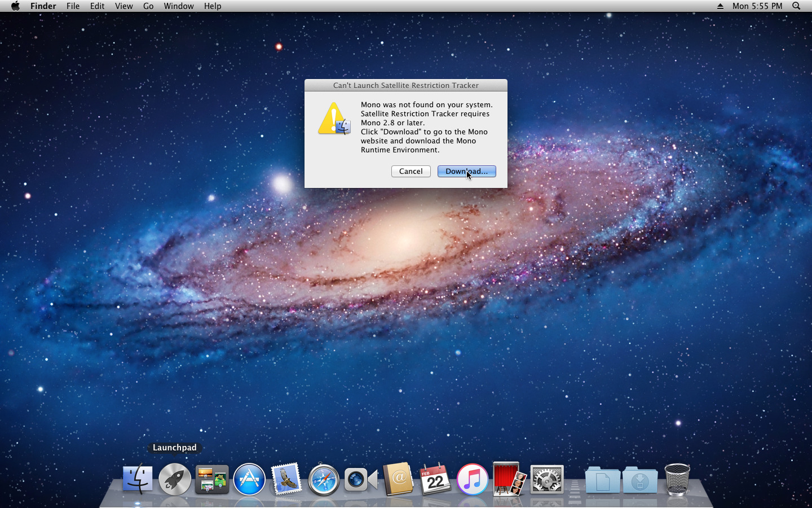
Task: Launch Mail from the Dock
Action: click(286, 479)
